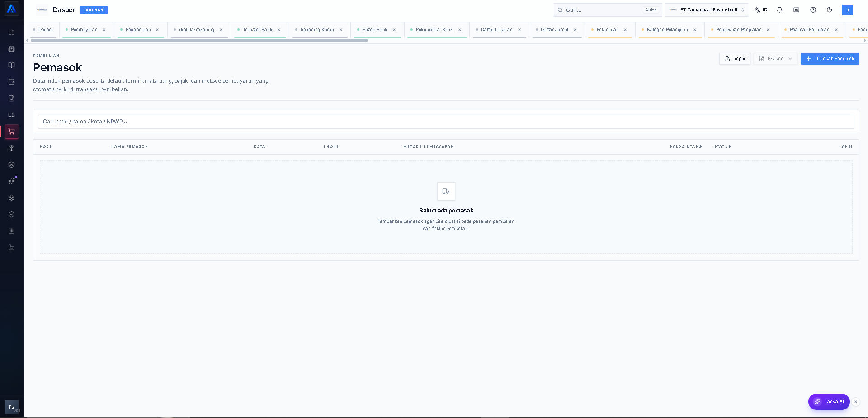Open the user avatar menu in header
The height and width of the screenshot is (418, 868).
click(848, 10)
